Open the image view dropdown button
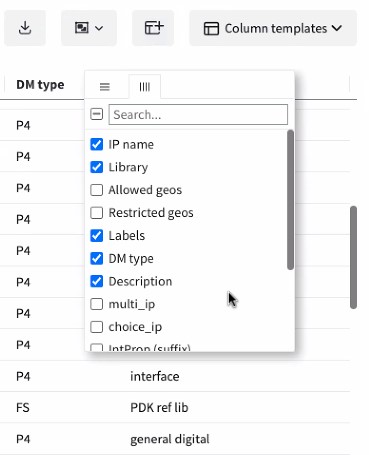Image resolution: width=369 pixels, height=455 pixels. click(x=89, y=28)
